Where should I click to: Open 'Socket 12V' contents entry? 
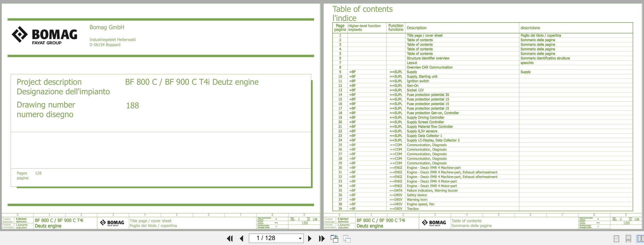click(415, 90)
